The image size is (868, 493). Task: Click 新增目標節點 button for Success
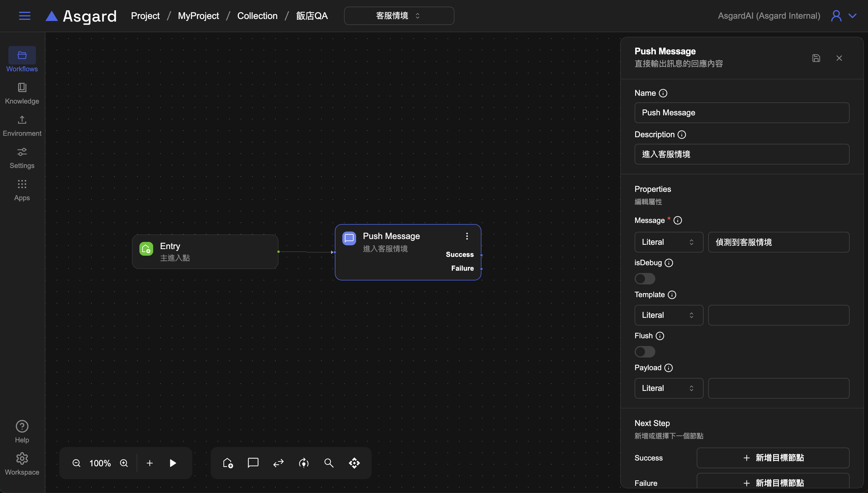(773, 458)
